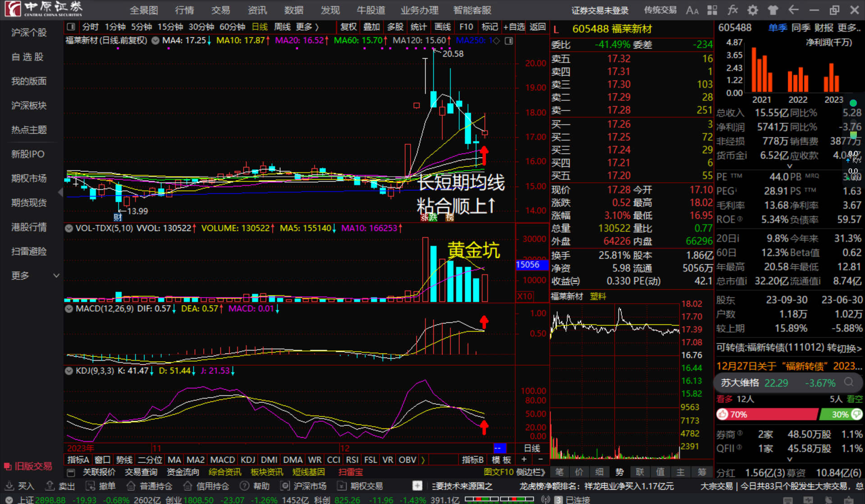Open 更多.. in financial panel header
865x504 pixels.
[849, 28]
